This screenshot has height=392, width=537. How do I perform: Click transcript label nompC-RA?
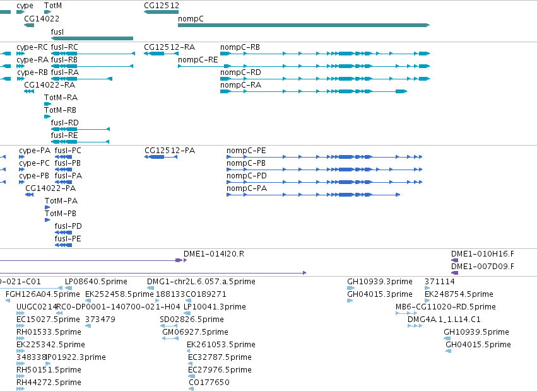click(240, 85)
